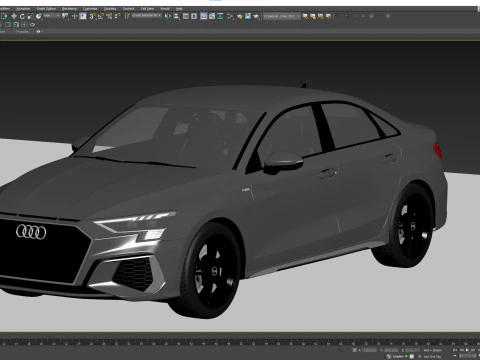Click the first icon in second toolbar row
Viewport: 480px width, 360px height.
point(8,25)
